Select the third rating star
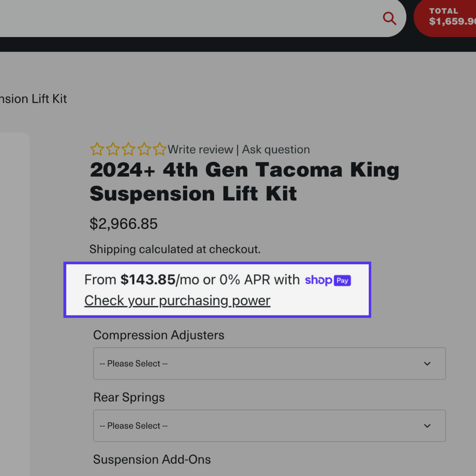The width and height of the screenshot is (476, 476). pyautogui.click(x=128, y=149)
